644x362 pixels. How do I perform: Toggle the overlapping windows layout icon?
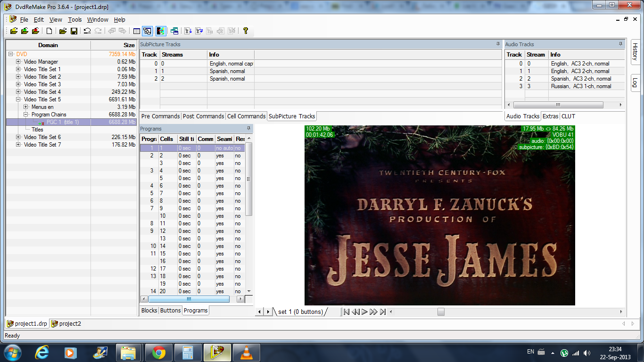147,31
